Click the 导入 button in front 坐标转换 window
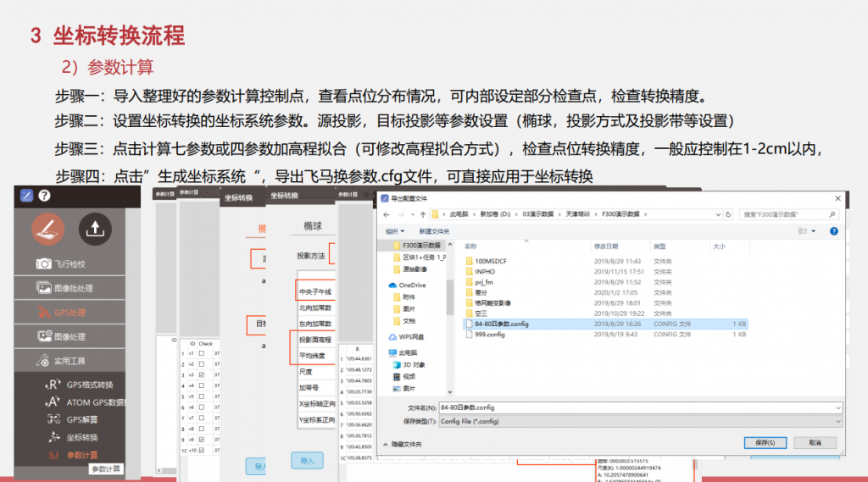The width and height of the screenshot is (868, 482). 307,461
